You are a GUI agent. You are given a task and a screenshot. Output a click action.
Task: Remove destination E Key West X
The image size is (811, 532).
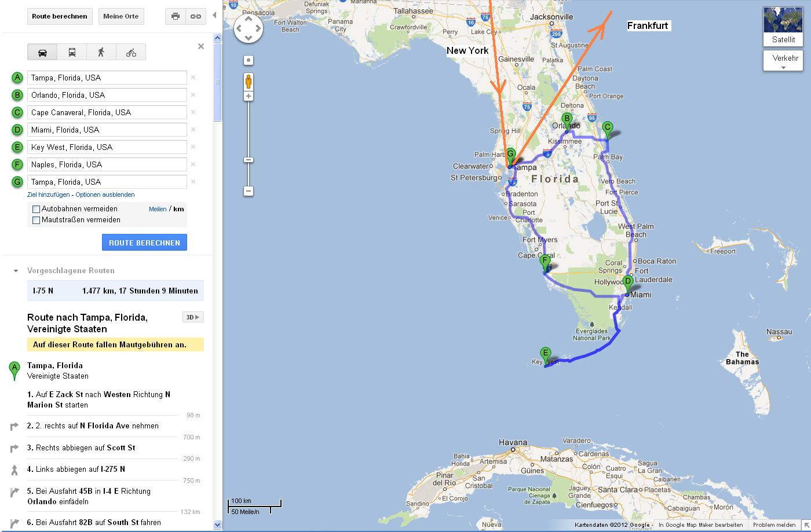193,147
